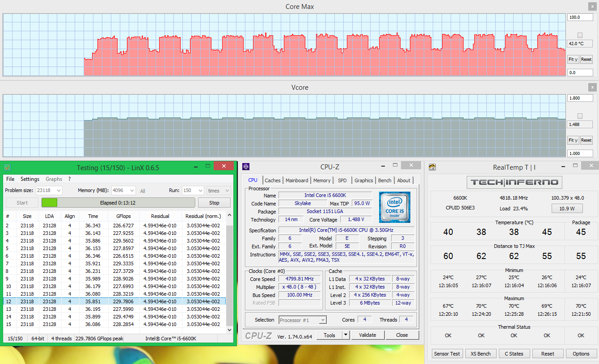Image resolution: width=599 pixels, height=364 pixels.
Task: Click the CPU-Z window title icon
Action: coord(246,167)
